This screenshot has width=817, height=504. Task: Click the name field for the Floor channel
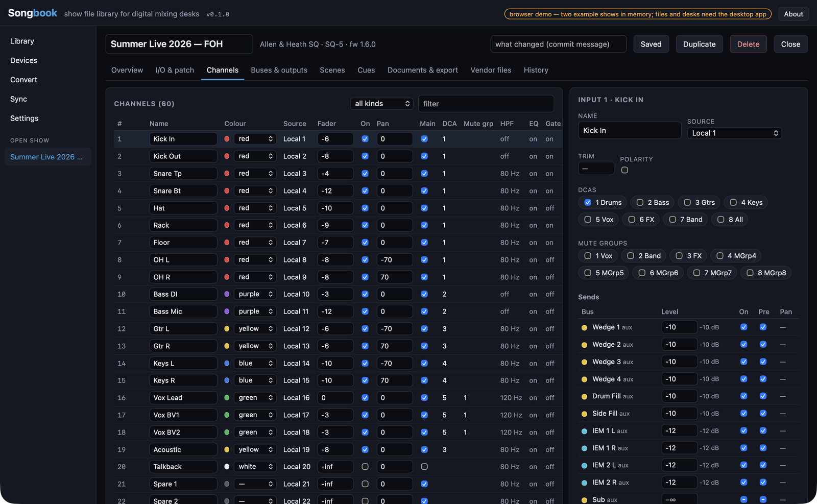pyautogui.click(x=183, y=243)
